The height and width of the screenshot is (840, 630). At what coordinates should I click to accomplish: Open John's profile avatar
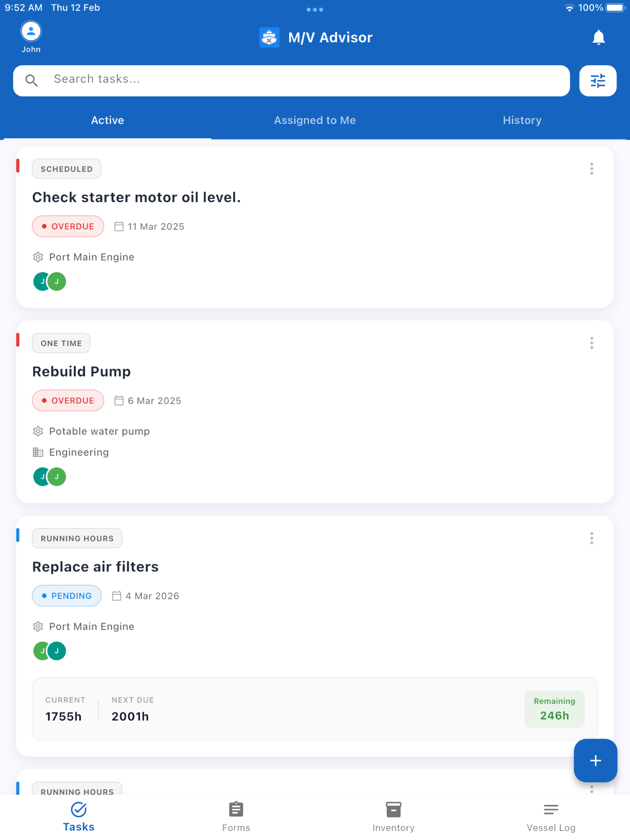pos(31,31)
